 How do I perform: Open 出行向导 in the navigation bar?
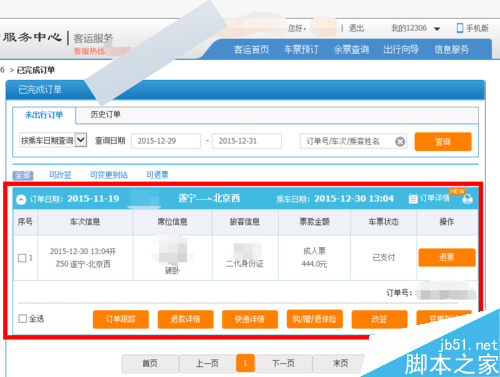[401, 50]
